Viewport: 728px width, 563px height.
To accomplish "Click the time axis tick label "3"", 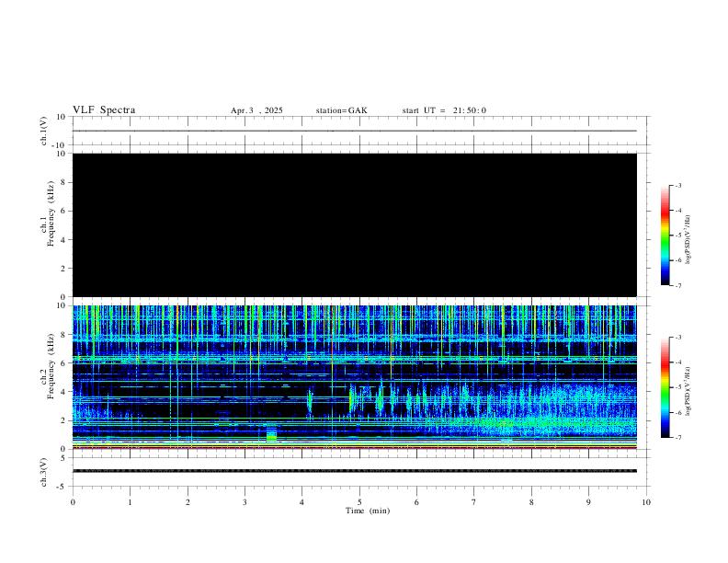I will [x=245, y=502].
